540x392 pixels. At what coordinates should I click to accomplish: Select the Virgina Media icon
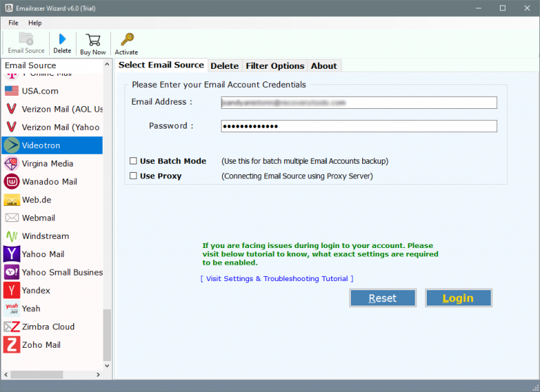[x=11, y=164]
